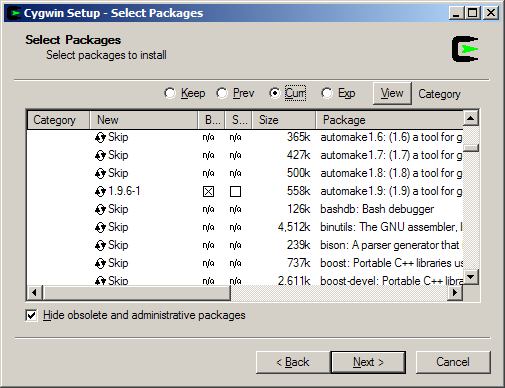This screenshot has height=388, width=505.
Task: Click the cycle icon for bashdb row
Action: [100, 209]
